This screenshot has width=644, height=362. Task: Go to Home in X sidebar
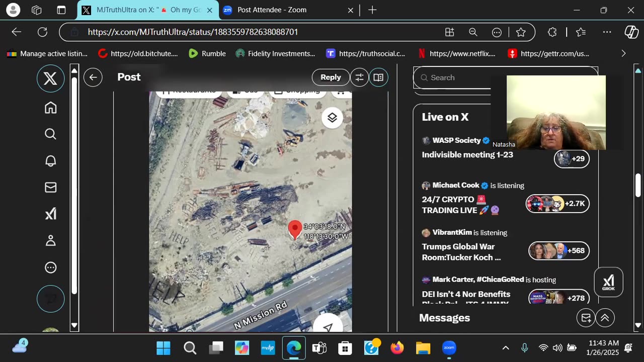click(50, 108)
